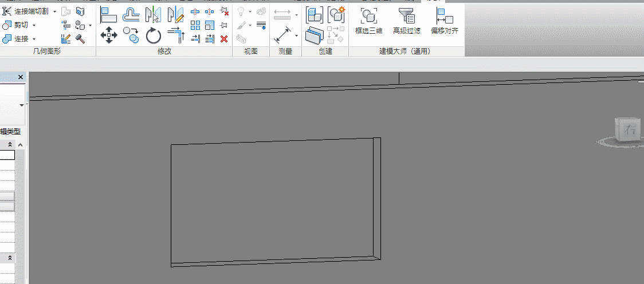Select Trim/Extend Multiple Elements tool

point(210,39)
